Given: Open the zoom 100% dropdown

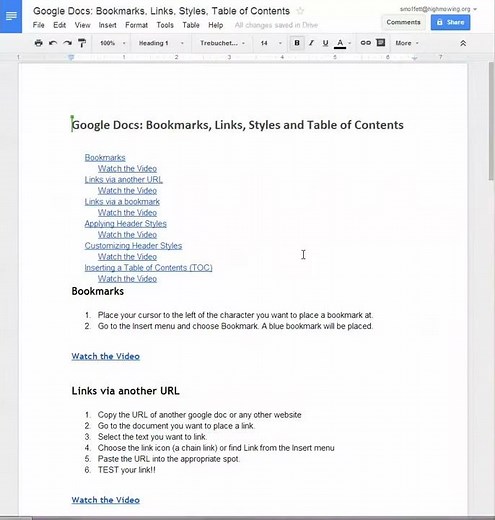Looking at the screenshot, I should 113,43.
